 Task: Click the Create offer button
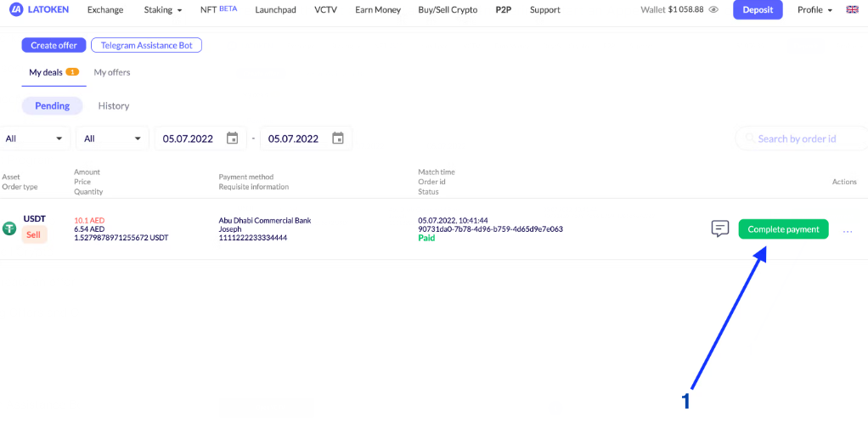click(54, 45)
